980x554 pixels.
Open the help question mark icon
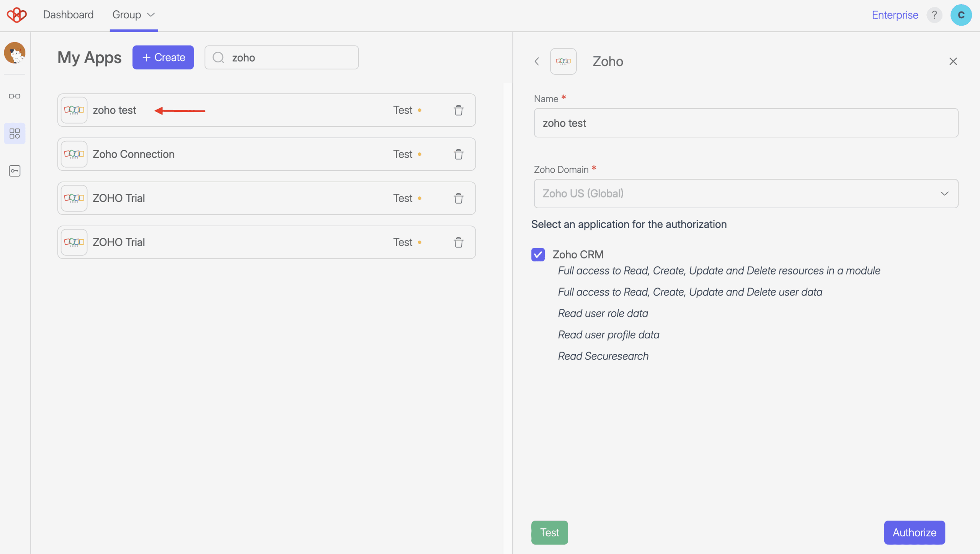(x=934, y=15)
